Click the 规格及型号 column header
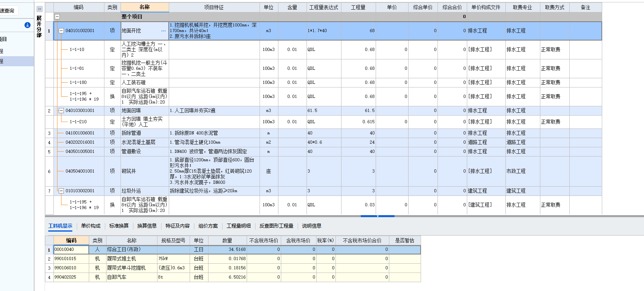 pyautogui.click(x=173, y=240)
